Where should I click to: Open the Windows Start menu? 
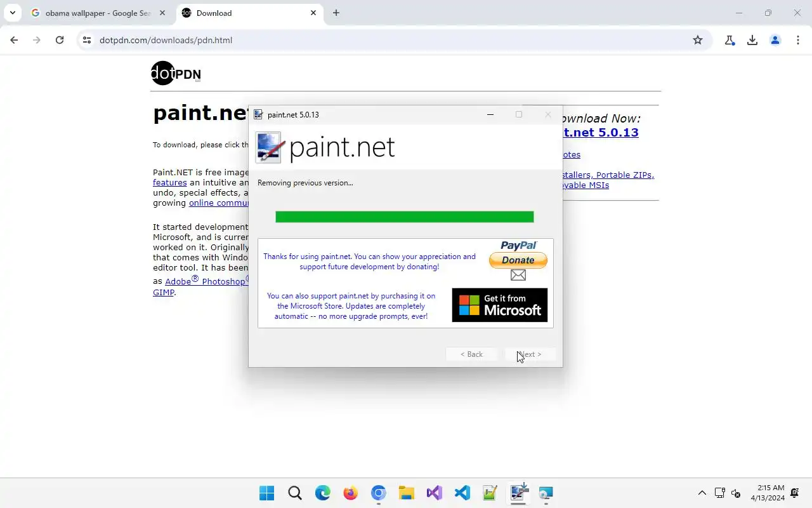tap(267, 493)
